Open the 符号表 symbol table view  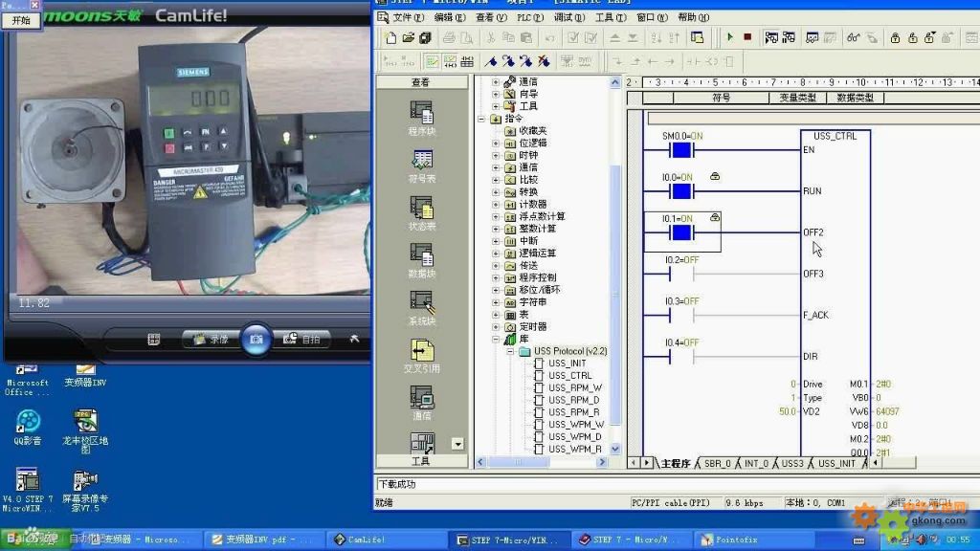[422, 166]
